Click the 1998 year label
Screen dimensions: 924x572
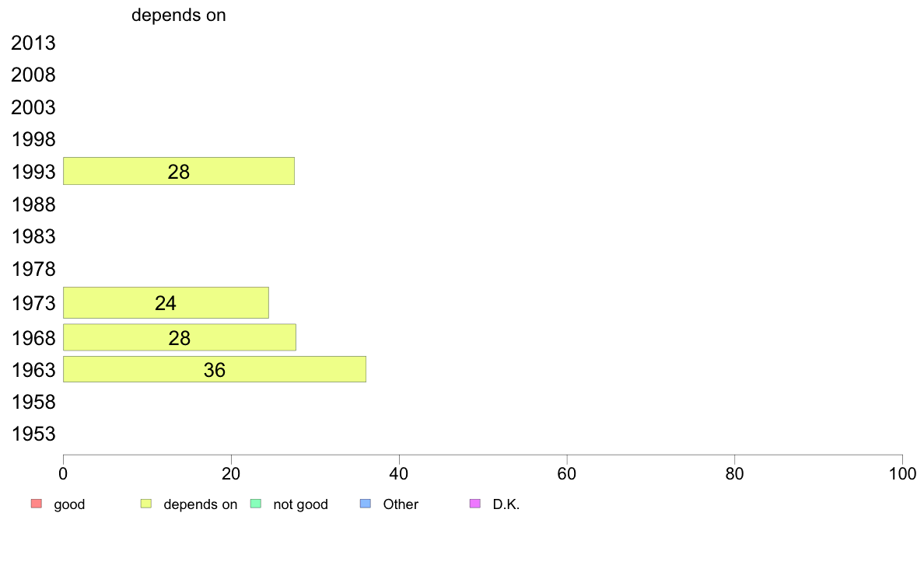[33, 140]
